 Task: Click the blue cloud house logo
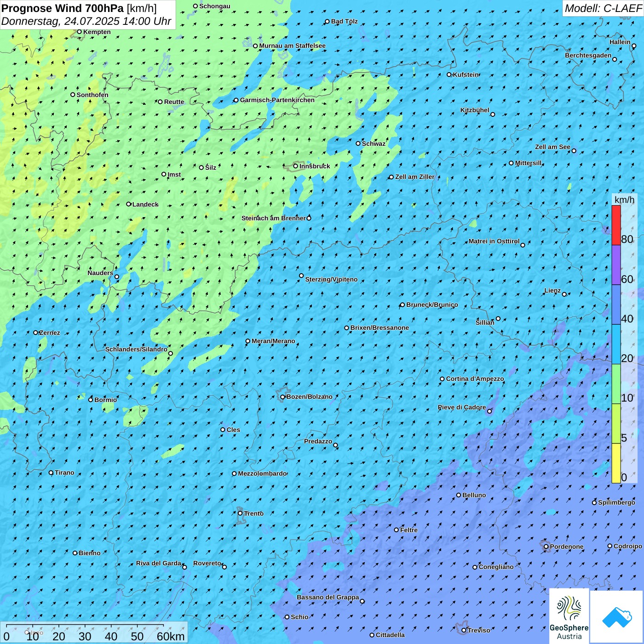pos(616,617)
